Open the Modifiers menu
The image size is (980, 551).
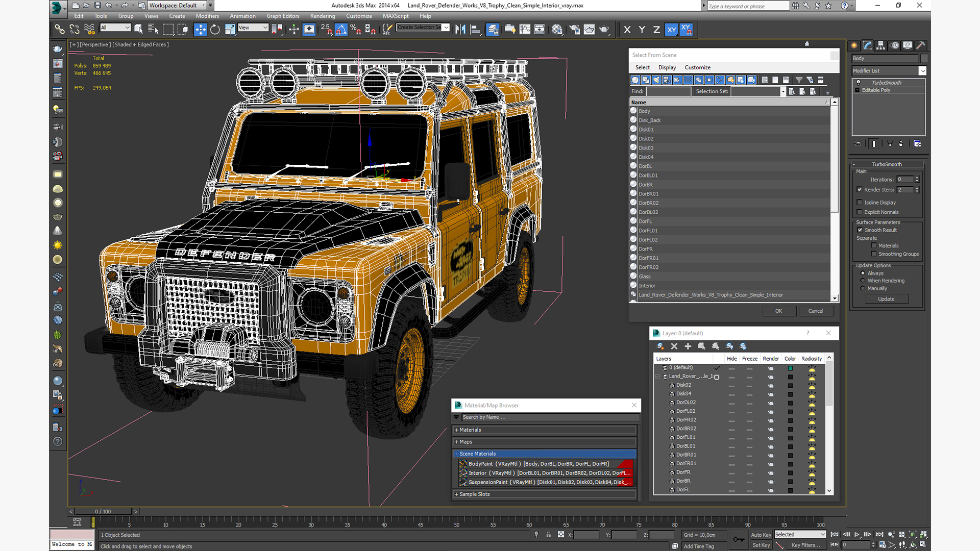click(x=207, y=16)
